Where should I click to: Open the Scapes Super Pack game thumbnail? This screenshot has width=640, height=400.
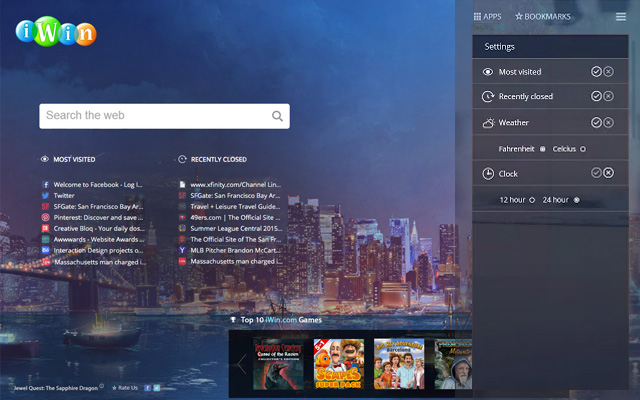(x=339, y=364)
